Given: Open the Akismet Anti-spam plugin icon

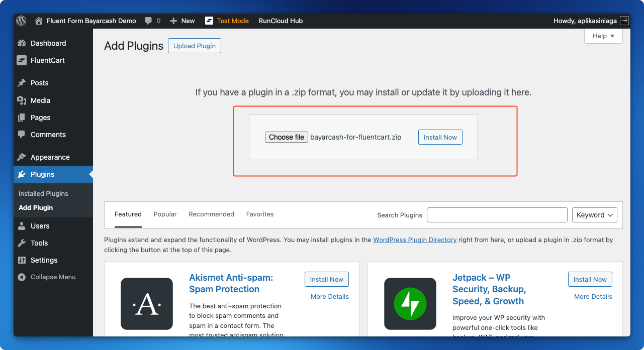Looking at the screenshot, I should click(147, 304).
